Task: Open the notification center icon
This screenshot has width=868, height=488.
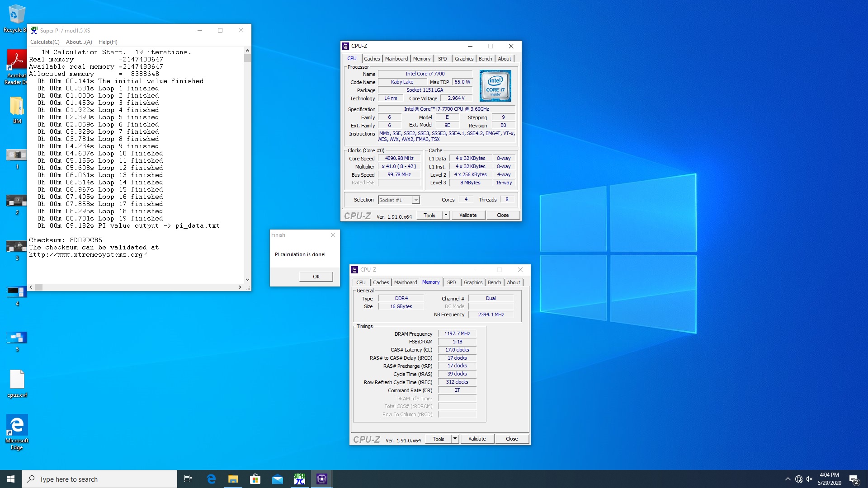Action: pyautogui.click(x=854, y=479)
